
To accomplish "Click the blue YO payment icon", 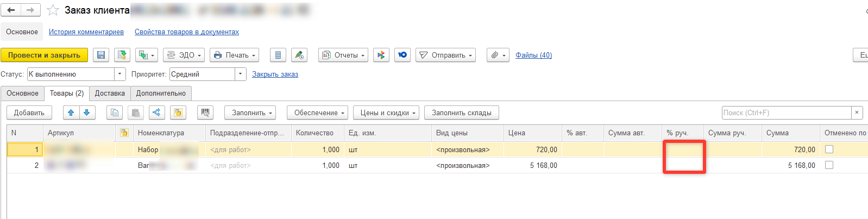I will pyautogui.click(x=402, y=55).
